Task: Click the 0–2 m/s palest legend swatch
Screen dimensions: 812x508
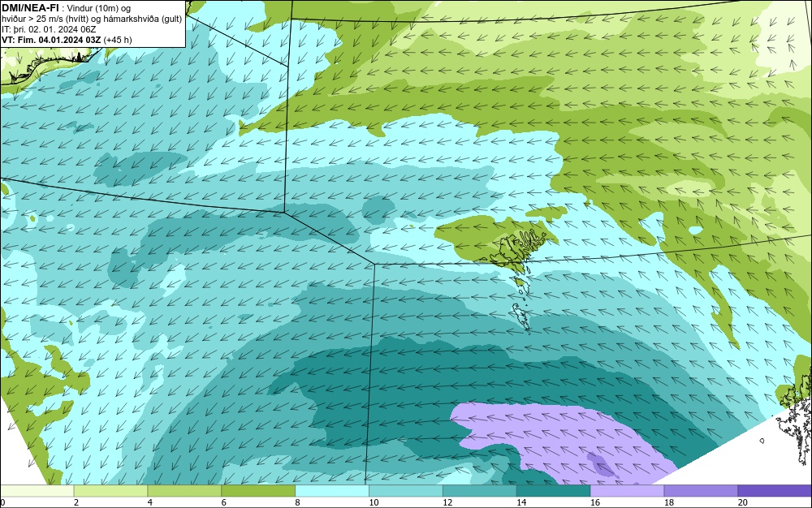Action: coord(37,491)
